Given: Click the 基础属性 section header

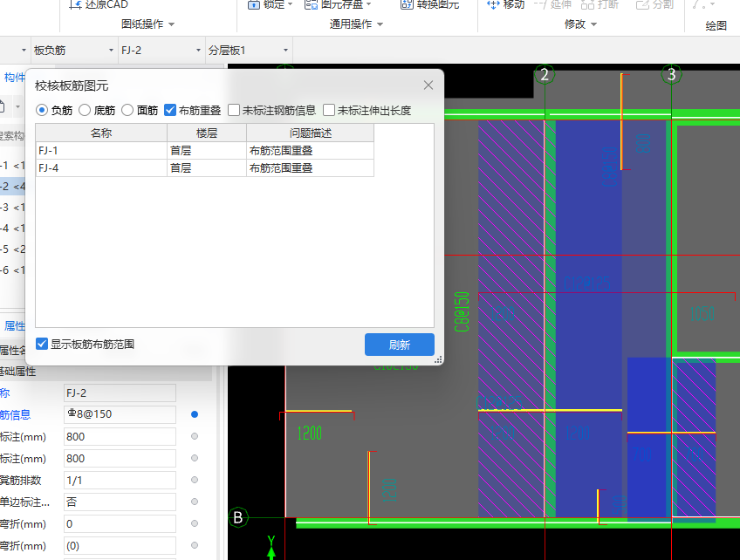Looking at the screenshot, I should coord(106,372).
